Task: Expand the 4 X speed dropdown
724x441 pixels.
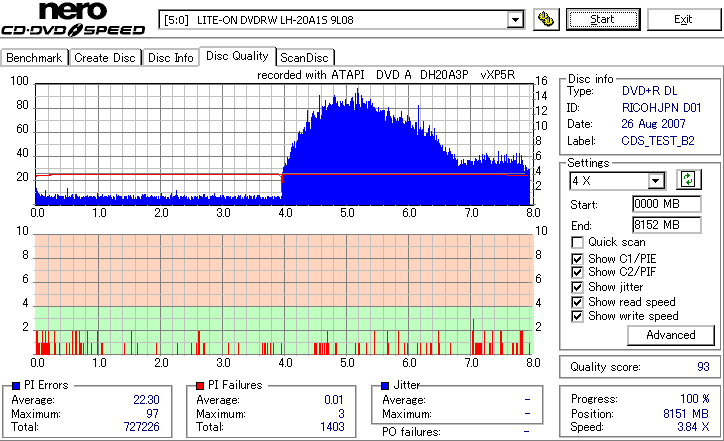Action: 655,181
